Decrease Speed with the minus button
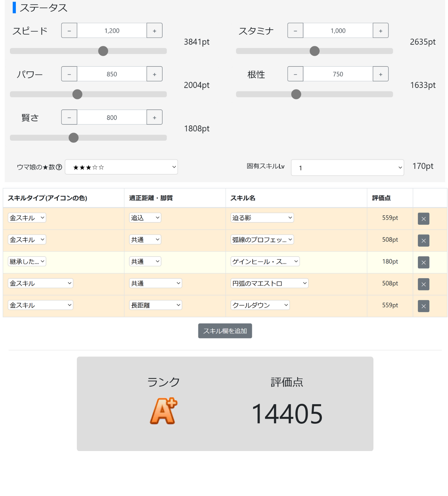 (69, 30)
